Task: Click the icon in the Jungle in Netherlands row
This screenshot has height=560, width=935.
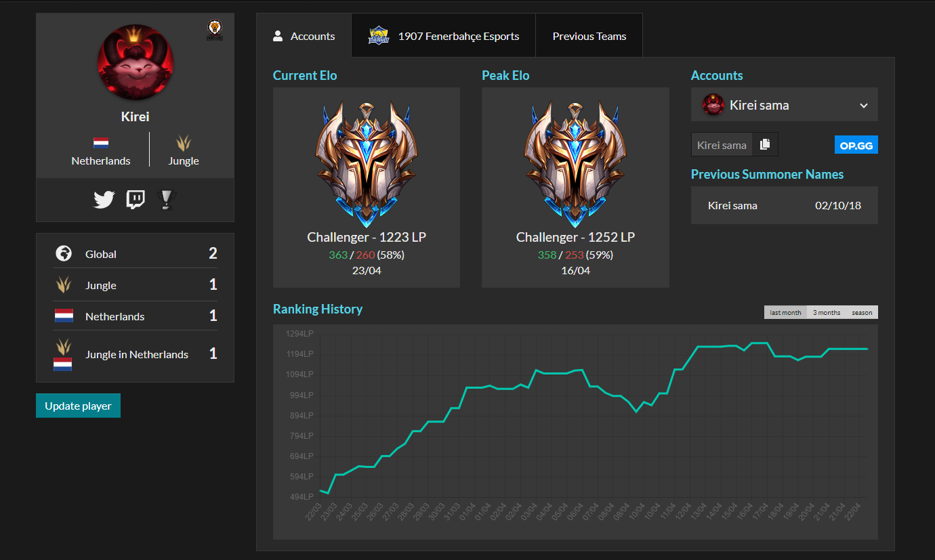Action: pyautogui.click(x=64, y=354)
